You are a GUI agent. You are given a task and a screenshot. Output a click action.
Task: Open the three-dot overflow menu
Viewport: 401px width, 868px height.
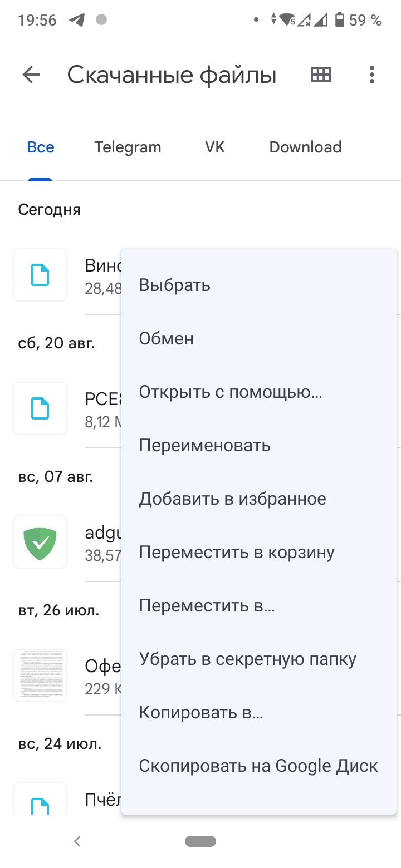(371, 75)
